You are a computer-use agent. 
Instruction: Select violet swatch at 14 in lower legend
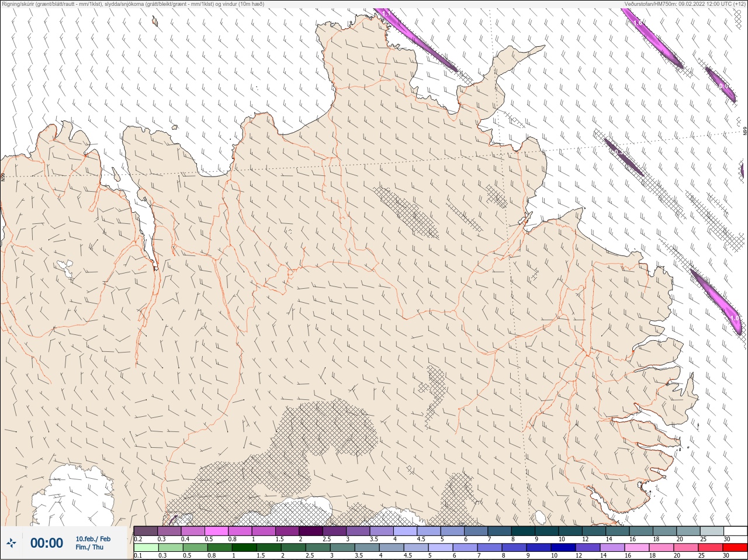(612, 548)
